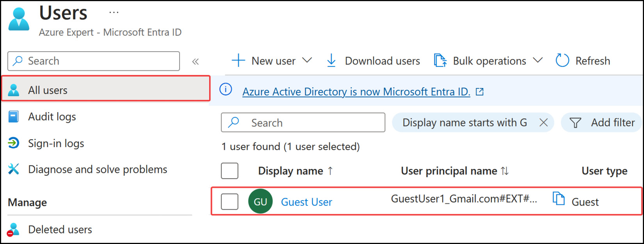Click the New user plus icon

(x=238, y=61)
